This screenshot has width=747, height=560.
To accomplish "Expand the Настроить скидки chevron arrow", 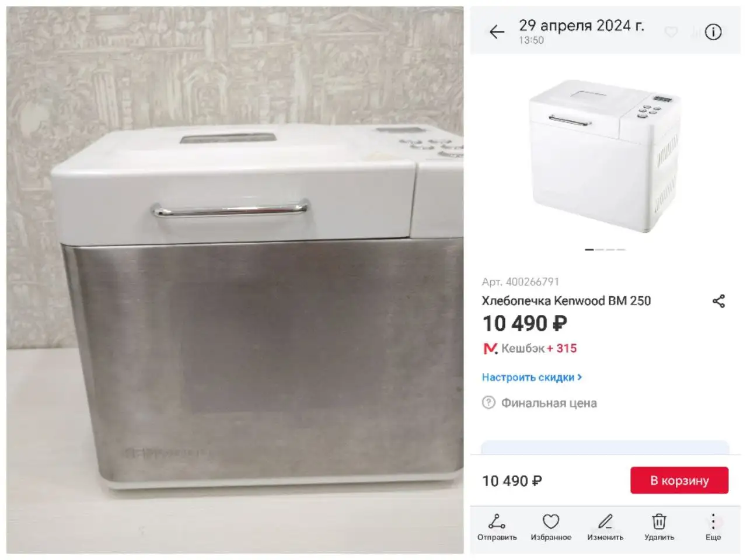I will click(x=580, y=377).
